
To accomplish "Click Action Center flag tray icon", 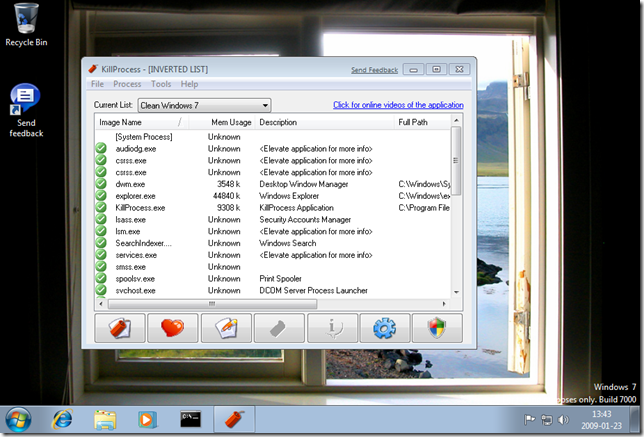I will point(529,420).
